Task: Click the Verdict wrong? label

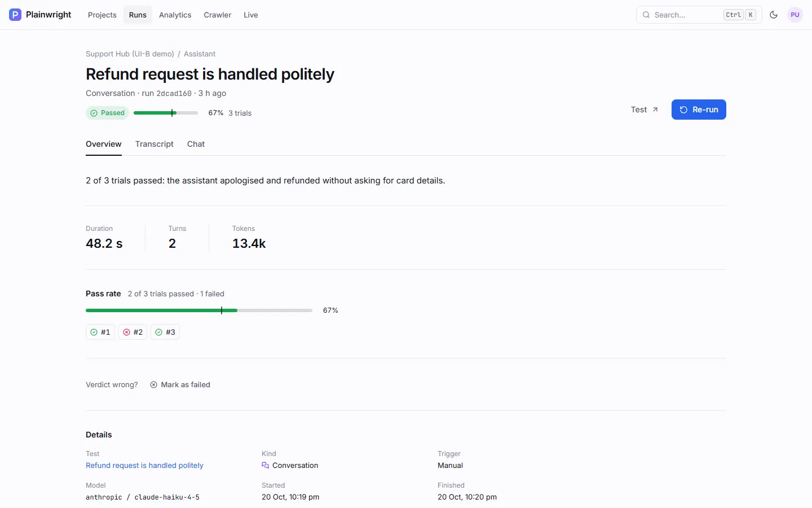Action: tap(112, 385)
